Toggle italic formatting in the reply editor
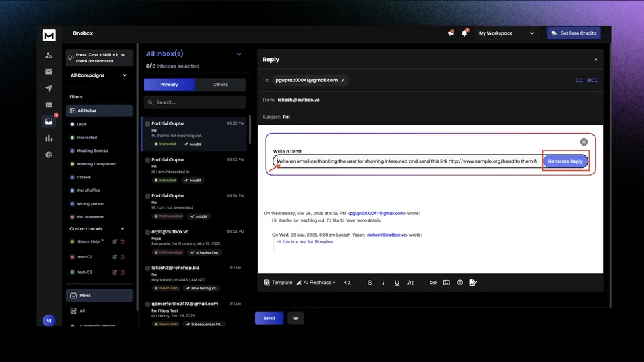Viewport: 644px width, 362px height. (x=383, y=283)
